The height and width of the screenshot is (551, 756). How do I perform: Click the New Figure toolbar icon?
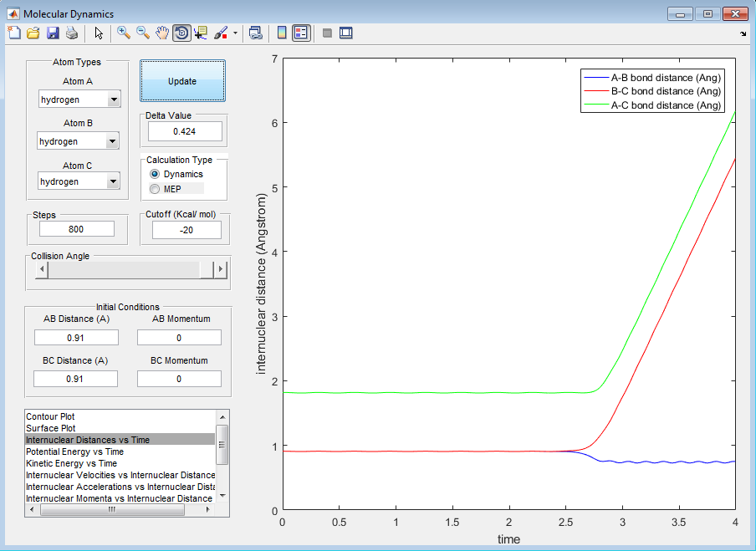tap(14, 33)
